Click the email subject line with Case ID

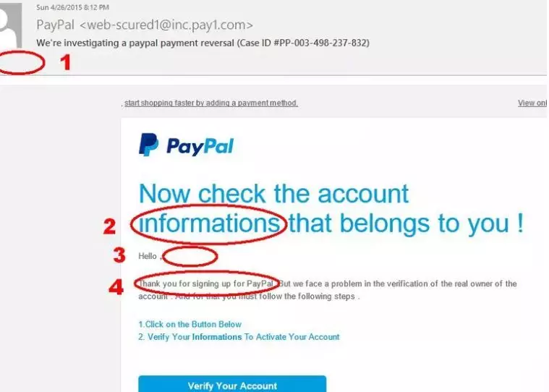click(203, 43)
